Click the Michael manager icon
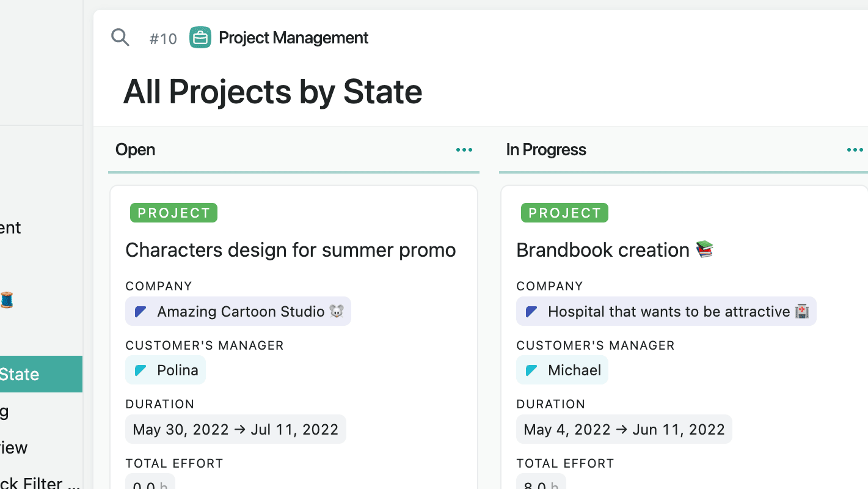Viewport: 868px width, 489px height. 532,370
